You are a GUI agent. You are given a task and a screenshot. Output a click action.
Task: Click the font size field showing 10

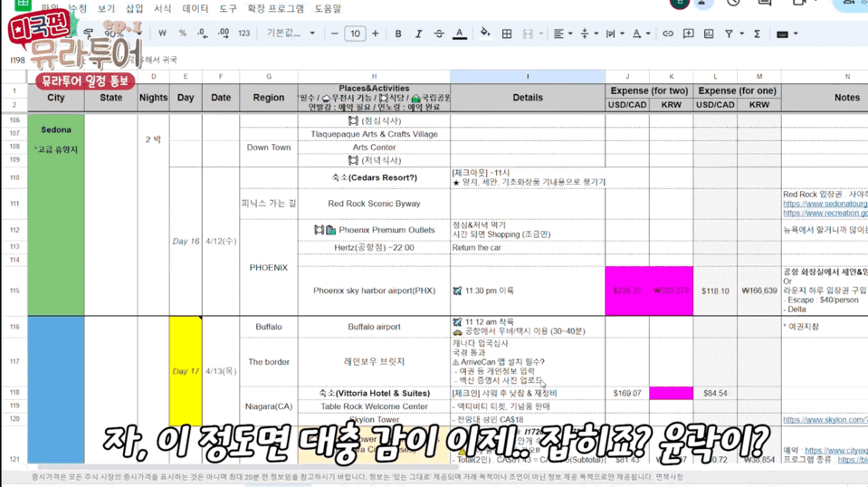click(355, 33)
